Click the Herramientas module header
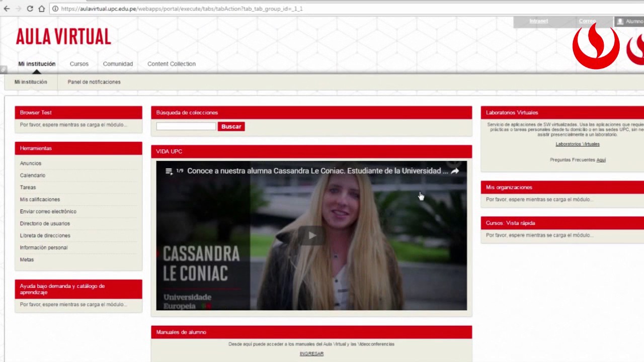 pos(78,148)
